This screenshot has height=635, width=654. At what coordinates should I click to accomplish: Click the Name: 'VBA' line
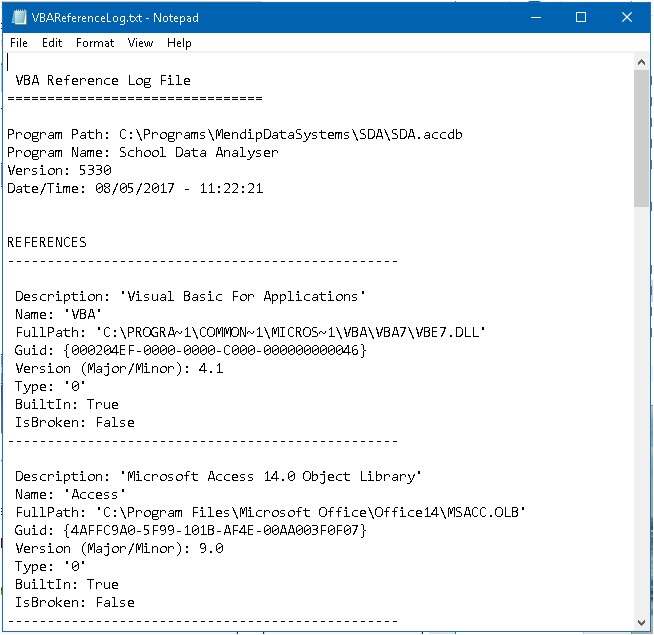click(58, 315)
